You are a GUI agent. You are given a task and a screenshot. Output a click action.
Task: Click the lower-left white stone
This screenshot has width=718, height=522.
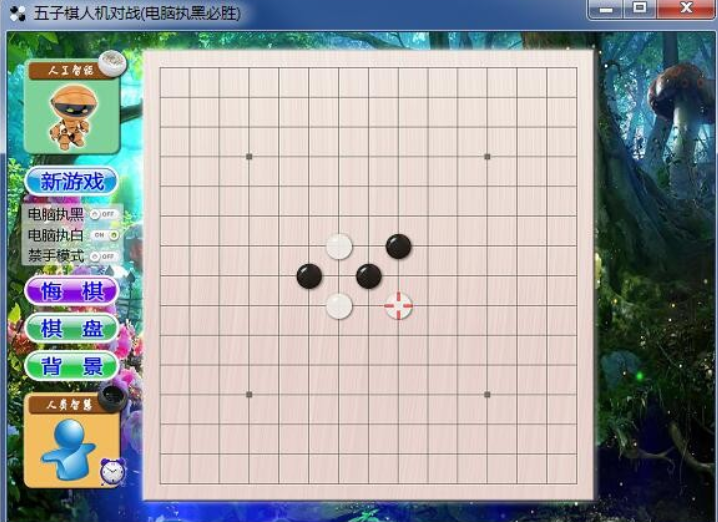[339, 306]
